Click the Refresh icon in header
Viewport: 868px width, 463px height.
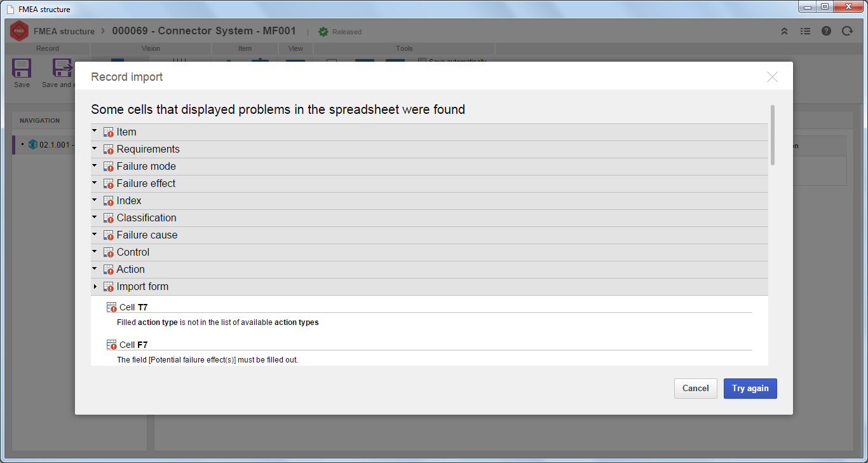(x=847, y=31)
